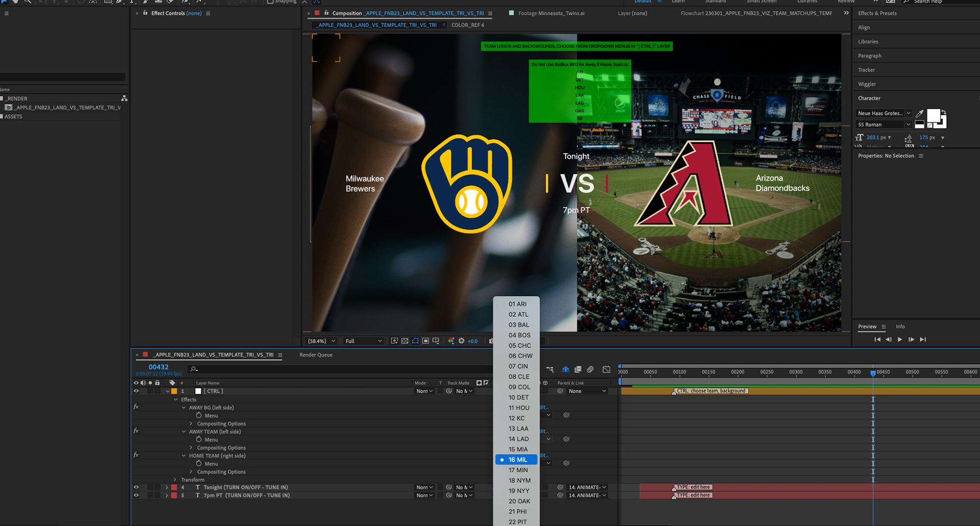The image size is (980, 526).
Task: Expand the 7pm PT text layer
Action: (167, 495)
